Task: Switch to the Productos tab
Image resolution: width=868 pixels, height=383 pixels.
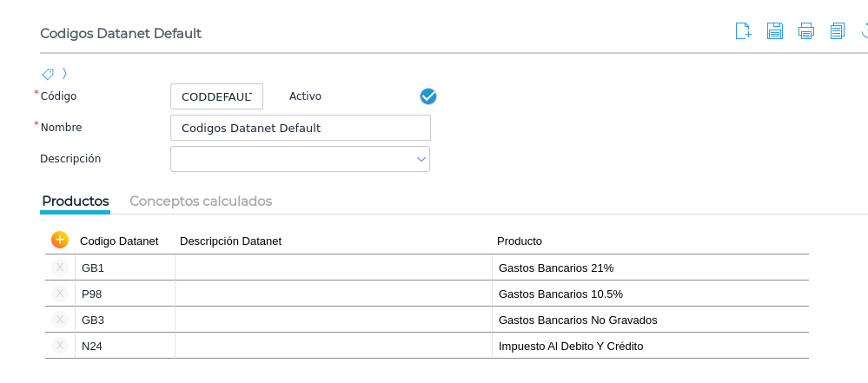Action: click(76, 201)
